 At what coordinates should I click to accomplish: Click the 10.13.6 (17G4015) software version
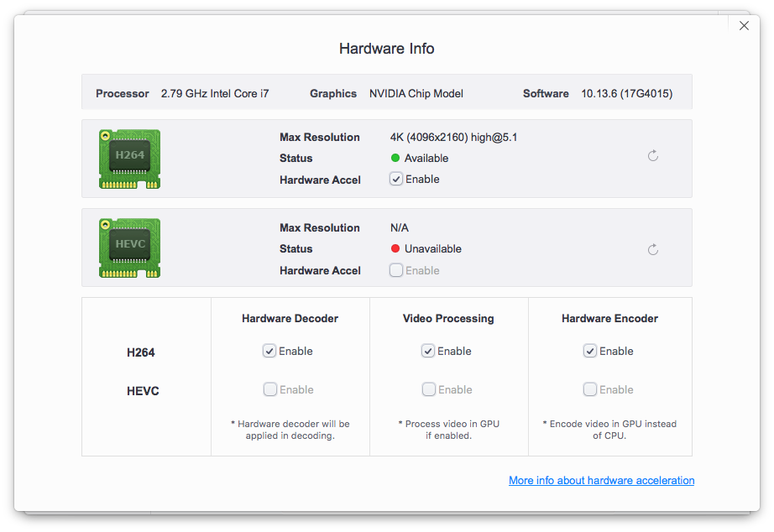627,93
